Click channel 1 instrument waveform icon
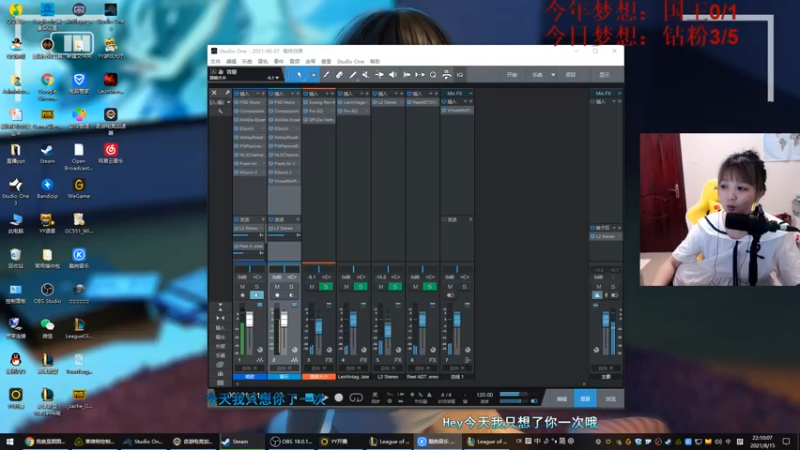800x450 pixels. point(260,360)
